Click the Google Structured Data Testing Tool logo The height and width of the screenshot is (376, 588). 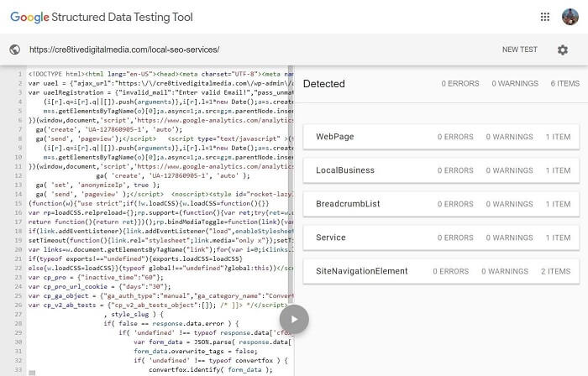click(x=102, y=17)
